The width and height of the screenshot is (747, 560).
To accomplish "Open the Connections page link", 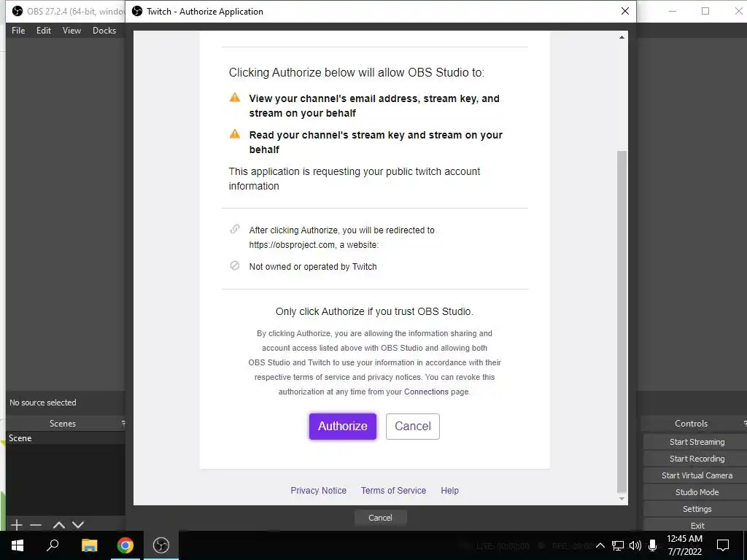I will [426, 392].
